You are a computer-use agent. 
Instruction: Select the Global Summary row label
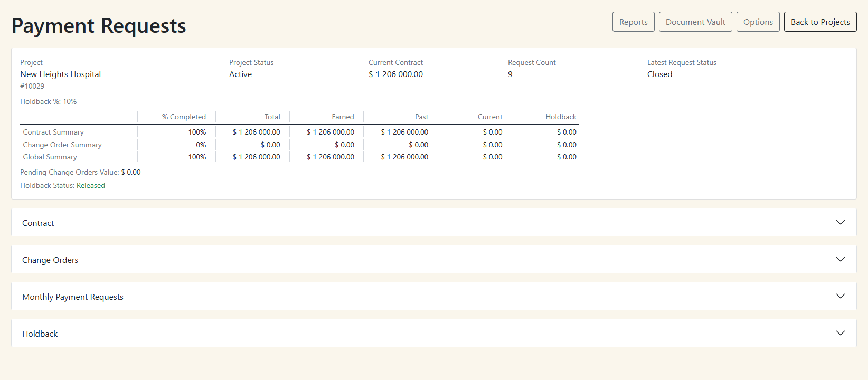50,157
